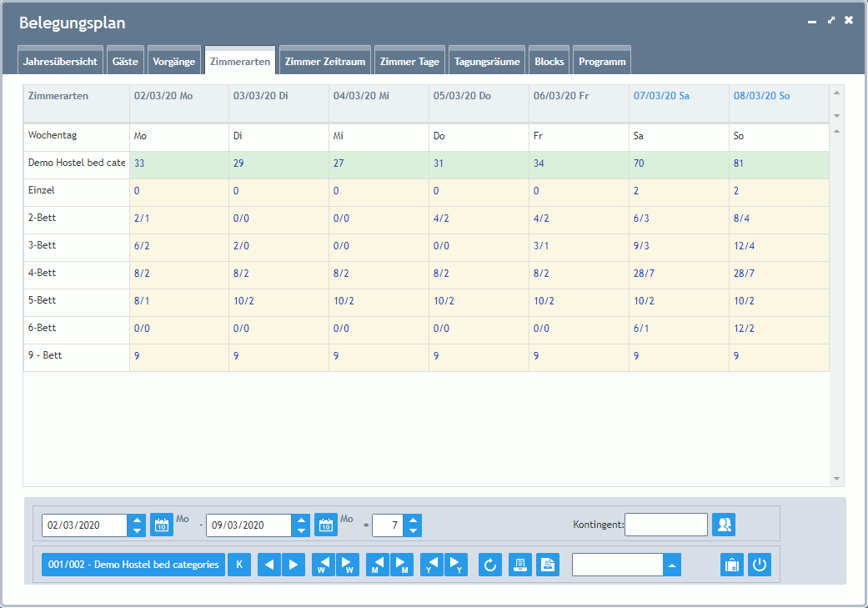Jump forward one week (W right arrow)

click(x=348, y=565)
